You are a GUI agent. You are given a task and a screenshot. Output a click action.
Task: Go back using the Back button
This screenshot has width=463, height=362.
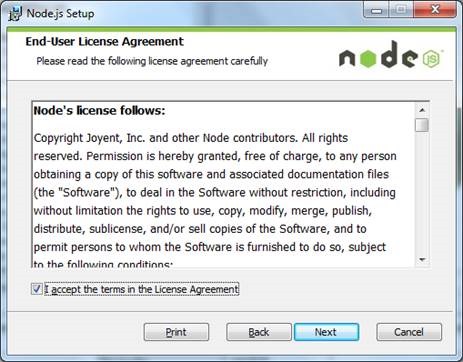pos(259,332)
